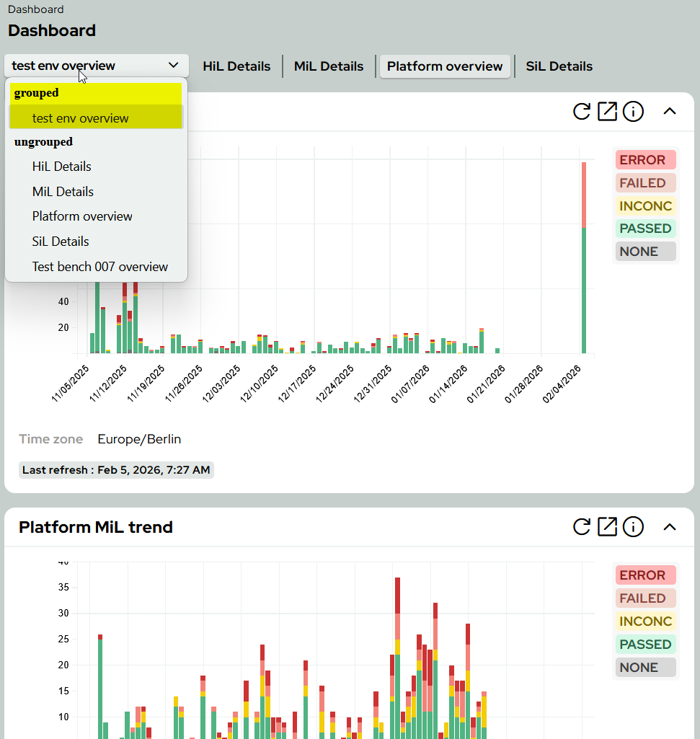This screenshot has width=700, height=739.
Task: Collapse the Platform MiL trend panel
Action: (x=670, y=527)
